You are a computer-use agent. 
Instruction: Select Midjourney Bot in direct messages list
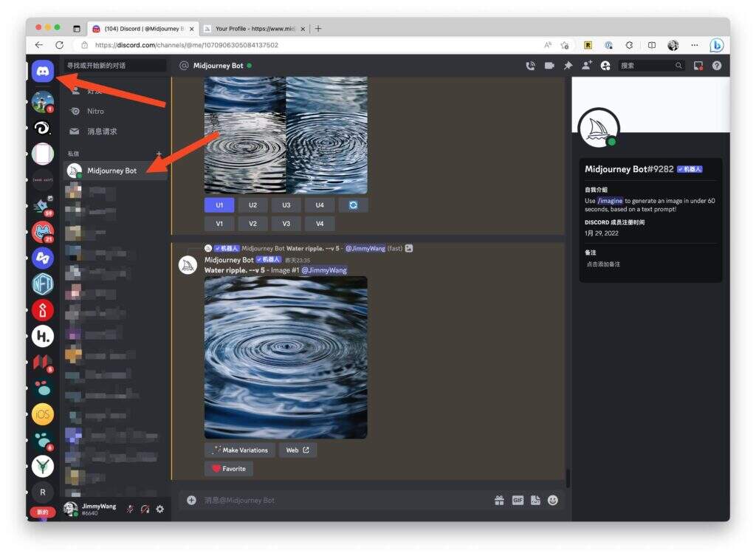pyautogui.click(x=112, y=171)
